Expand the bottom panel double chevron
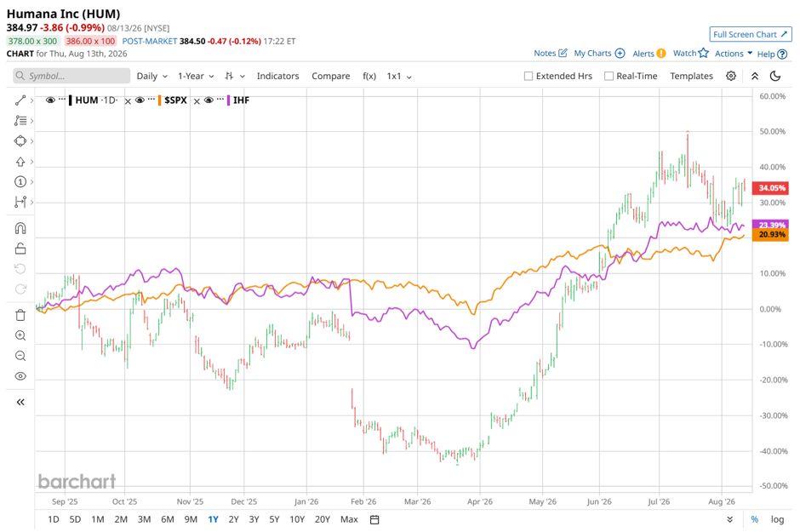 click(x=730, y=519)
